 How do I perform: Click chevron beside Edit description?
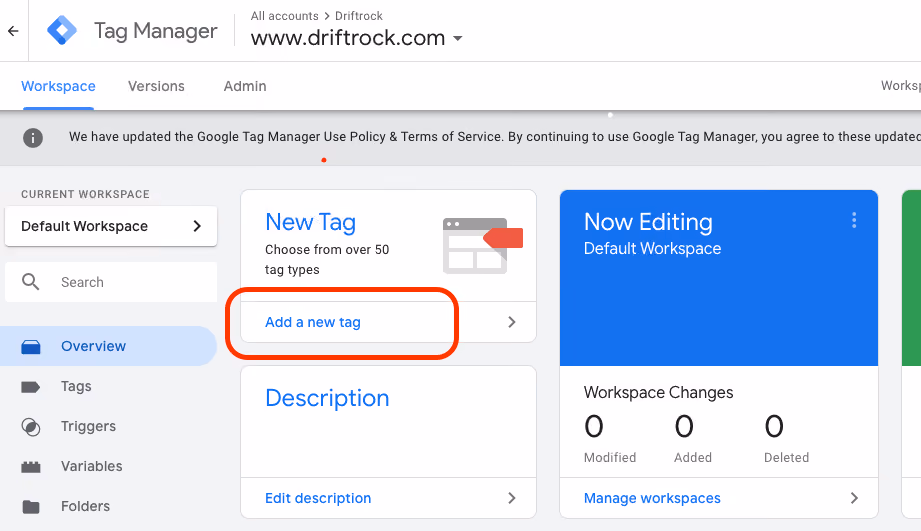[x=512, y=498]
